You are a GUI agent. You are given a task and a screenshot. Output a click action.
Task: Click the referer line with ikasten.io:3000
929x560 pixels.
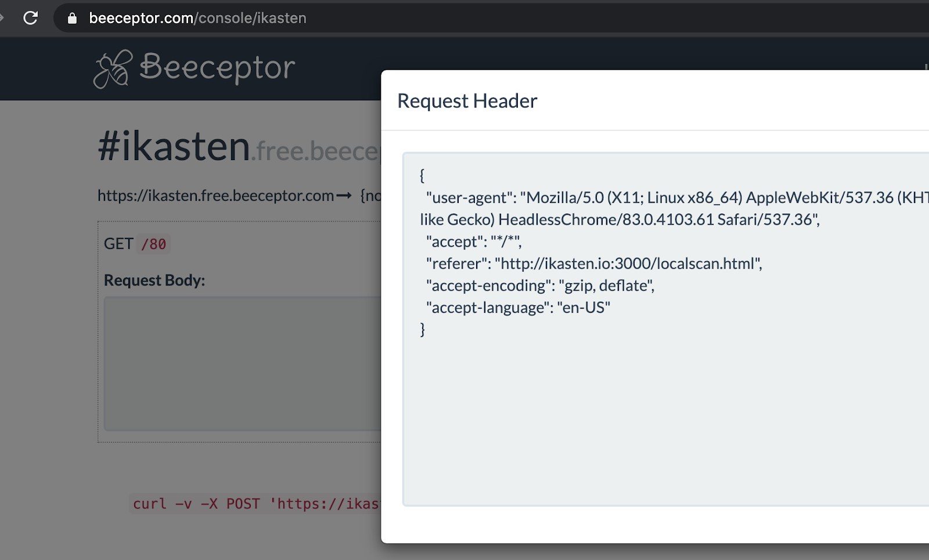pos(594,263)
